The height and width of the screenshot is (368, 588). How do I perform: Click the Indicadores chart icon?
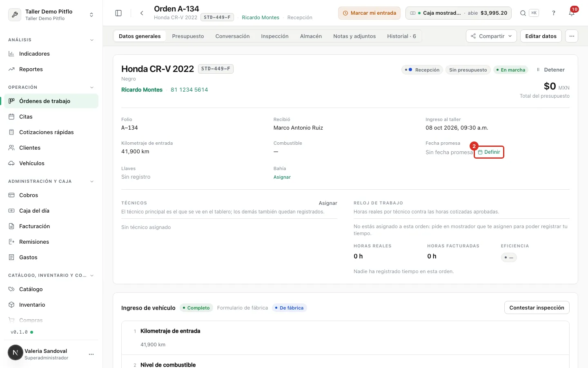pos(11,54)
